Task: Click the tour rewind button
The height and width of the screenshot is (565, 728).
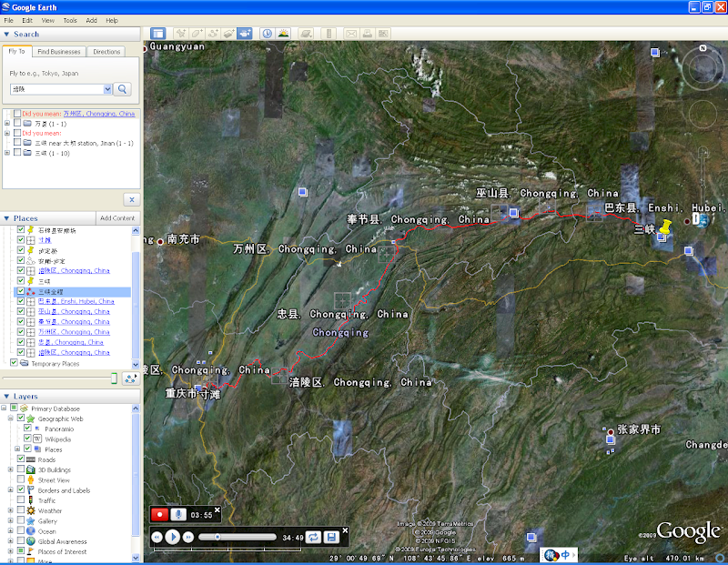Action: pyautogui.click(x=157, y=538)
